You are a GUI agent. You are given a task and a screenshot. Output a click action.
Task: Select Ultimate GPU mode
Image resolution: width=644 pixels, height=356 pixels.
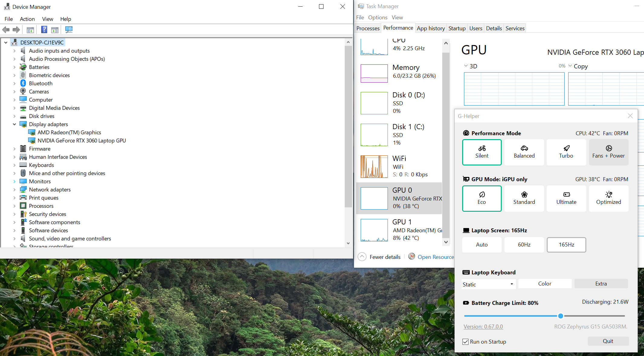pyautogui.click(x=566, y=198)
